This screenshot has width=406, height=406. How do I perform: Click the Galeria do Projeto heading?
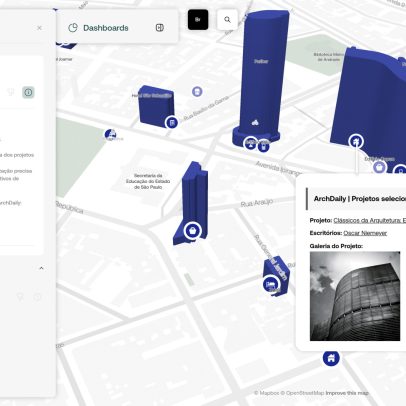(x=336, y=246)
